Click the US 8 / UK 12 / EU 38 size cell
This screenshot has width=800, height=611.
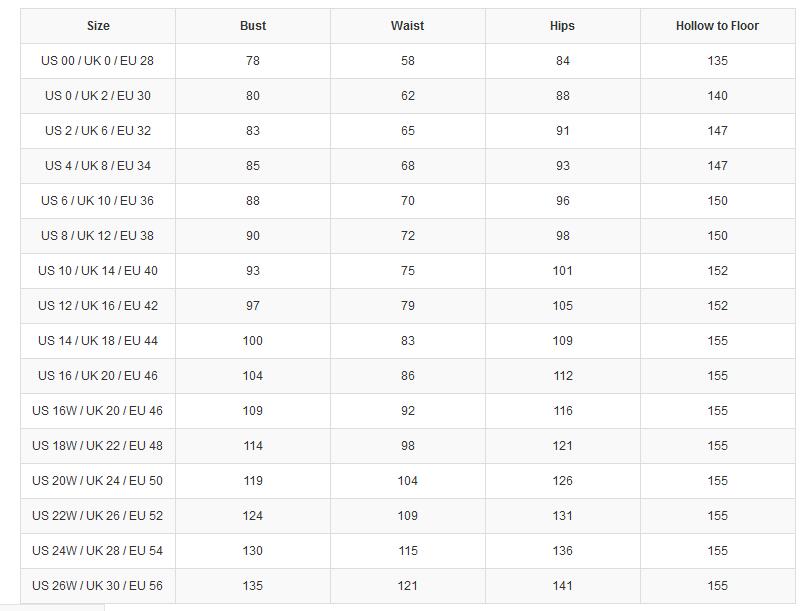pyautogui.click(x=98, y=236)
